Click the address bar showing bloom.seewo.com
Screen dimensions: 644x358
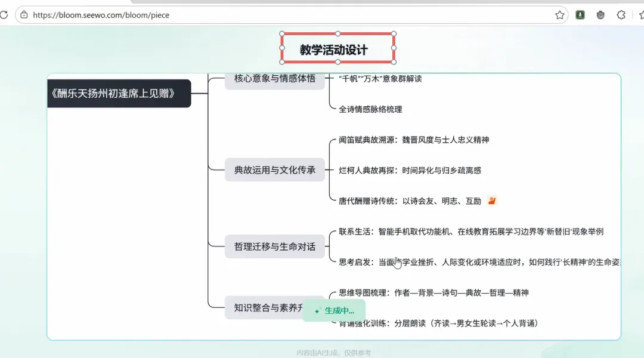click(292, 15)
